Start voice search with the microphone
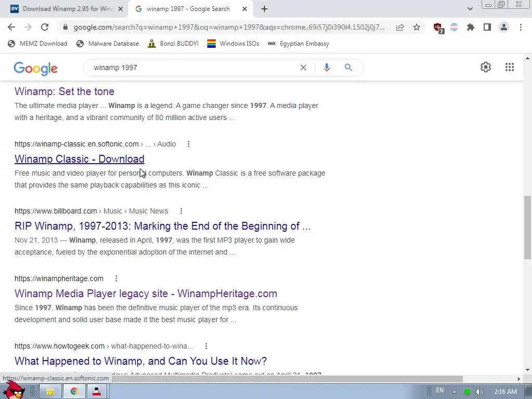 tap(326, 68)
